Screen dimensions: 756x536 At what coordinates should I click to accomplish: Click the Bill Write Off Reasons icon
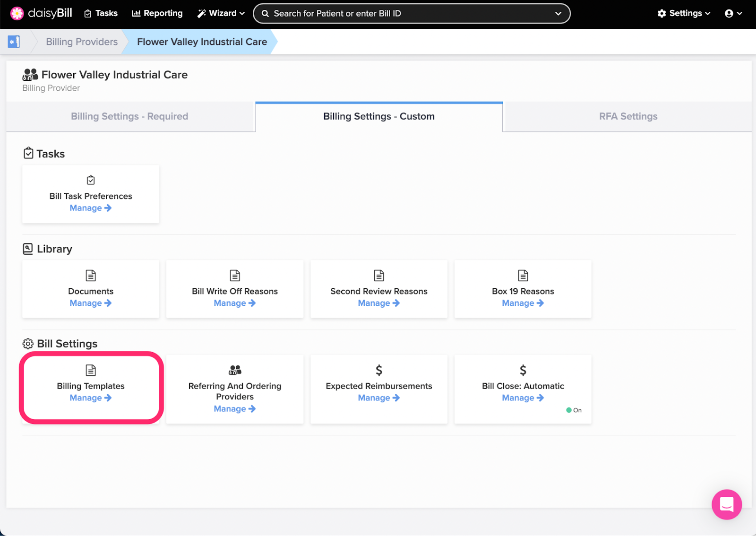pos(235,276)
